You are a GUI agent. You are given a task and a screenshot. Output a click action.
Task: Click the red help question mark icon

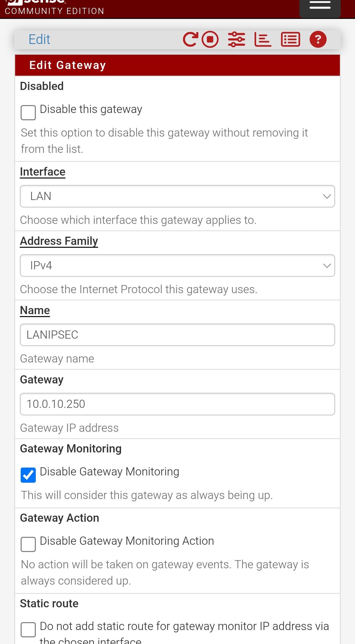point(318,39)
